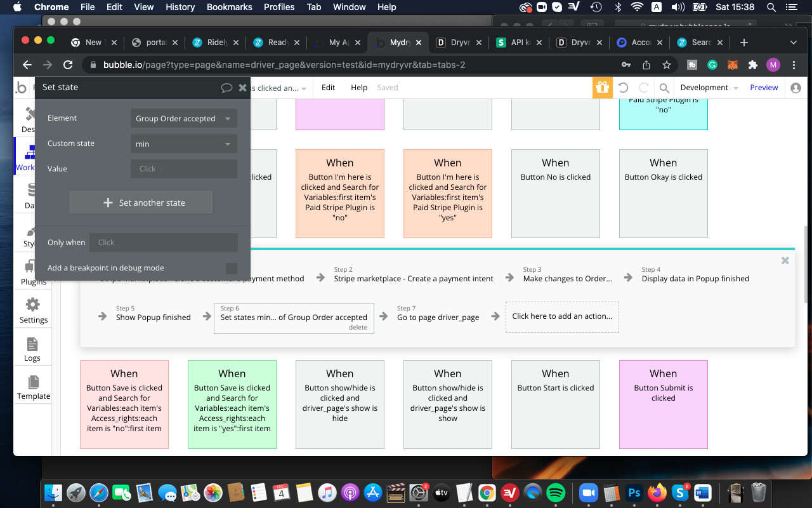
Task: Open the Development version dropdown
Action: (x=709, y=88)
